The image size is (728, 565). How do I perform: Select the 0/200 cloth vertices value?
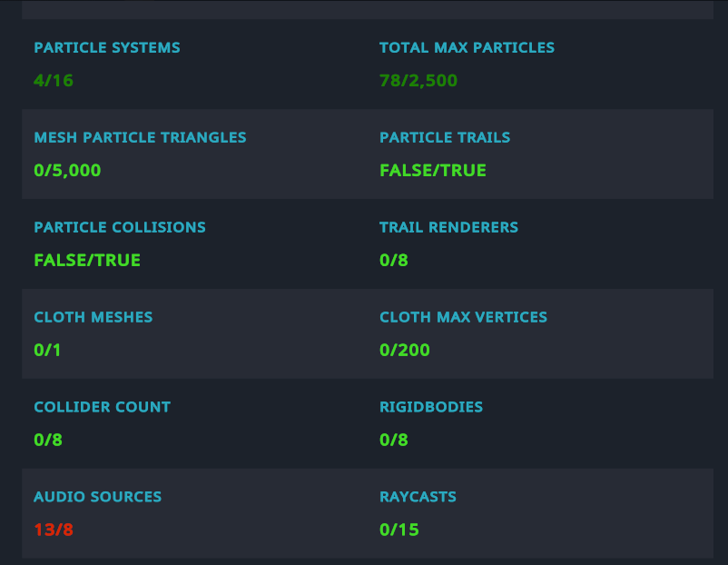(x=405, y=351)
